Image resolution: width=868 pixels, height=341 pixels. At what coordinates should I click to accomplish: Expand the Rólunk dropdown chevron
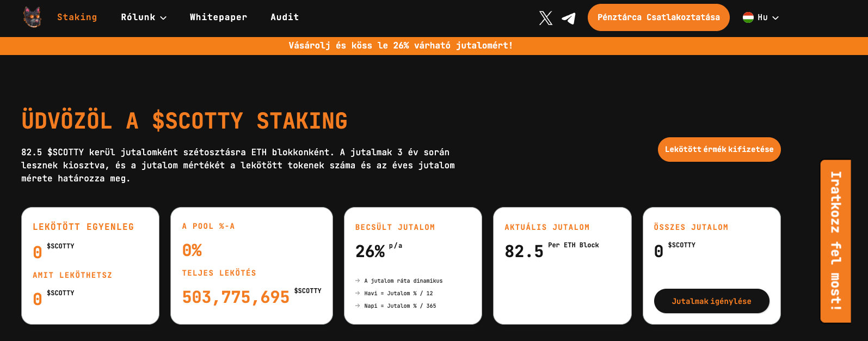[x=163, y=18]
